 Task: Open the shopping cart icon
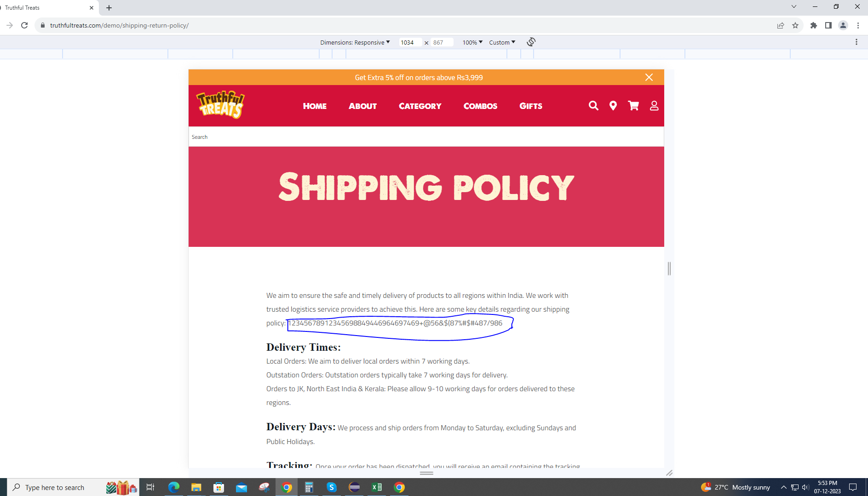pyautogui.click(x=633, y=106)
